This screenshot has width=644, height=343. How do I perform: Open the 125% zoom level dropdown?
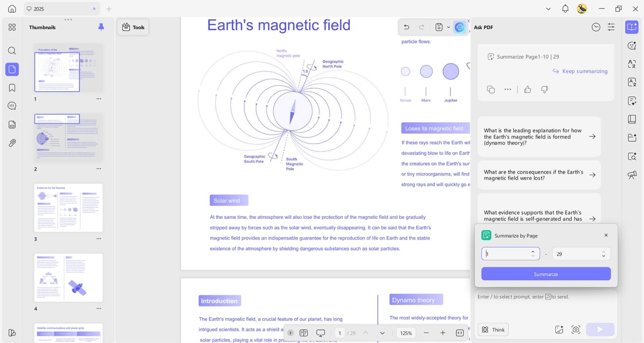(406, 333)
